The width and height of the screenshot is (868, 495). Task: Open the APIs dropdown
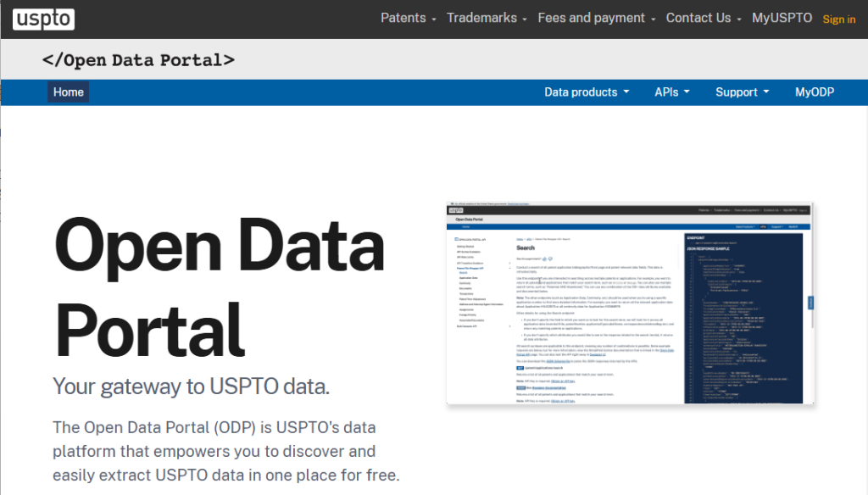(672, 92)
